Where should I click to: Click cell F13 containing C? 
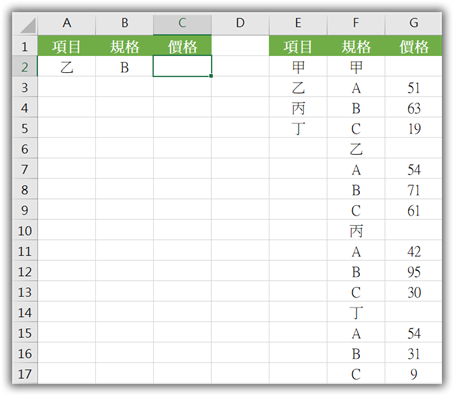pos(356,292)
